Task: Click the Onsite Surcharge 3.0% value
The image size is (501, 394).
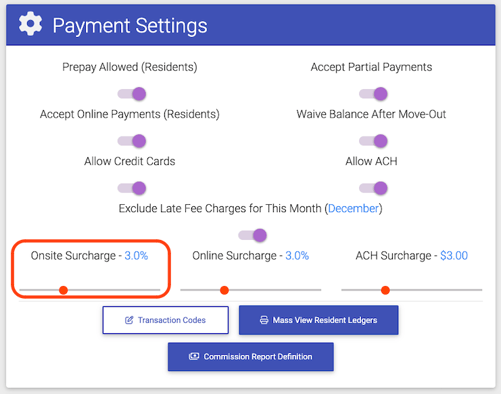Action: [x=136, y=256]
